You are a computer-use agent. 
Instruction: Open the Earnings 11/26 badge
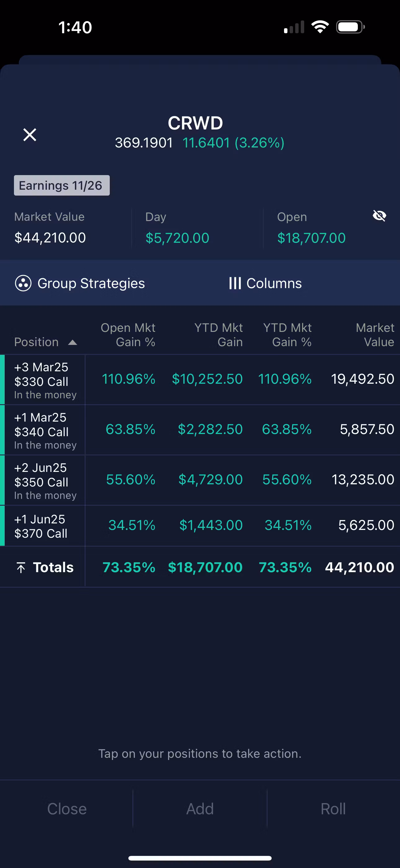62,185
